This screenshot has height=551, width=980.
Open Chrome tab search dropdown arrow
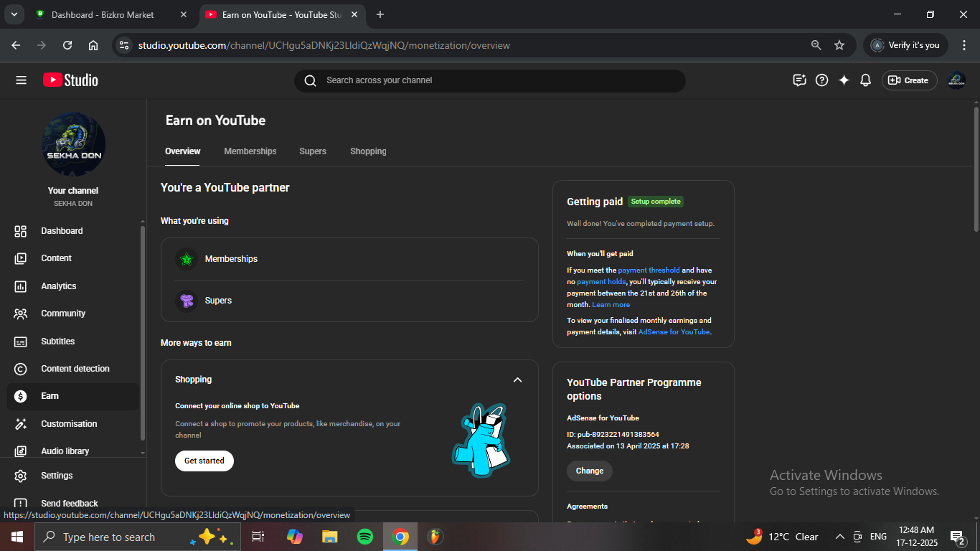14,14
